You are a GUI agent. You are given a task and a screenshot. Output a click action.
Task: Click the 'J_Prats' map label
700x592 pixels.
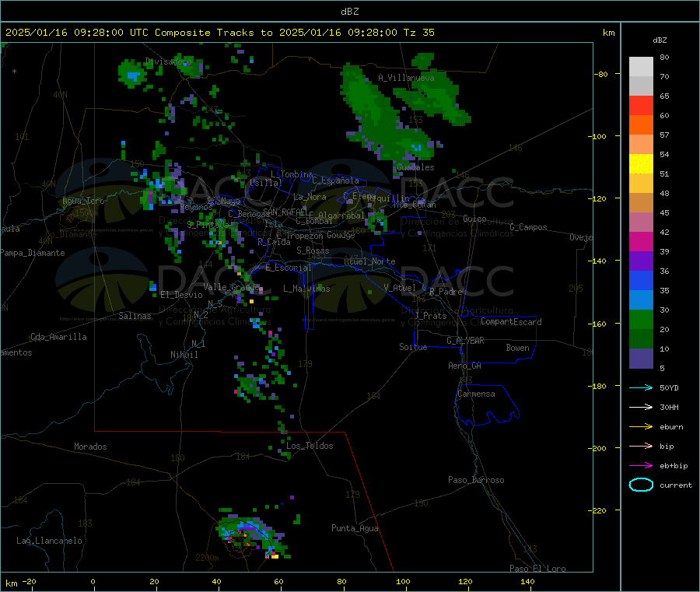(430, 316)
